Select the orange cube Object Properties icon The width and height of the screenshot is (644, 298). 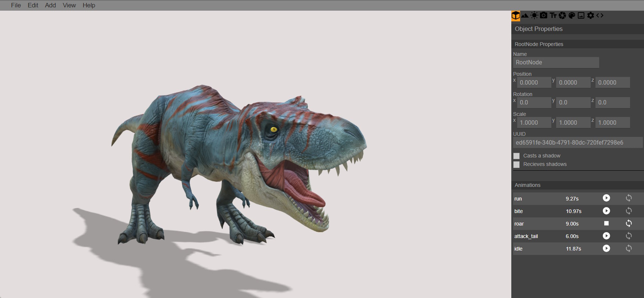pos(516,15)
